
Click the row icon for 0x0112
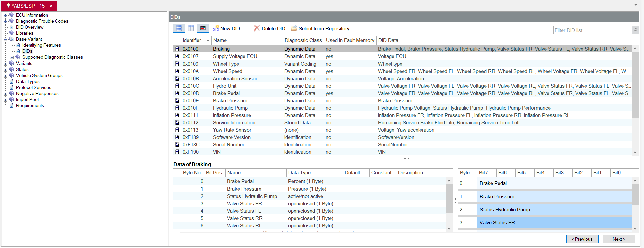177,123
